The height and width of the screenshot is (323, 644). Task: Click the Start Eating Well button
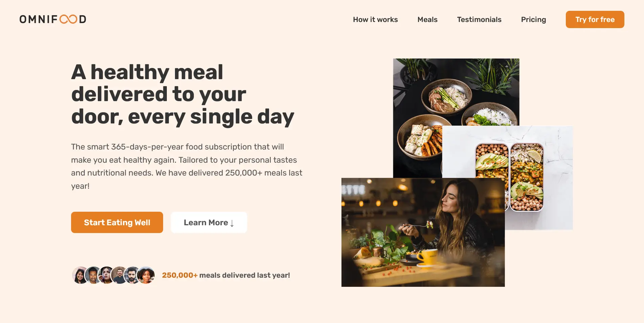click(x=117, y=223)
